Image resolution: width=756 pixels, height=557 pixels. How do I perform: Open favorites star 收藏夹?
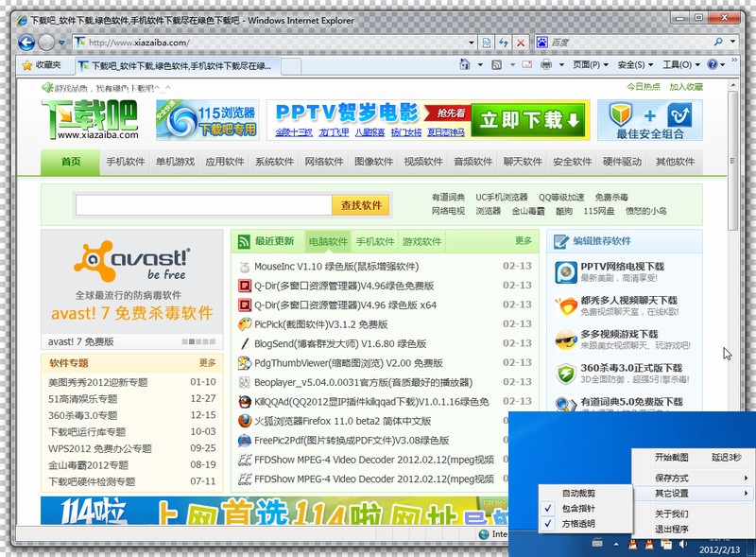tap(42, 64)
